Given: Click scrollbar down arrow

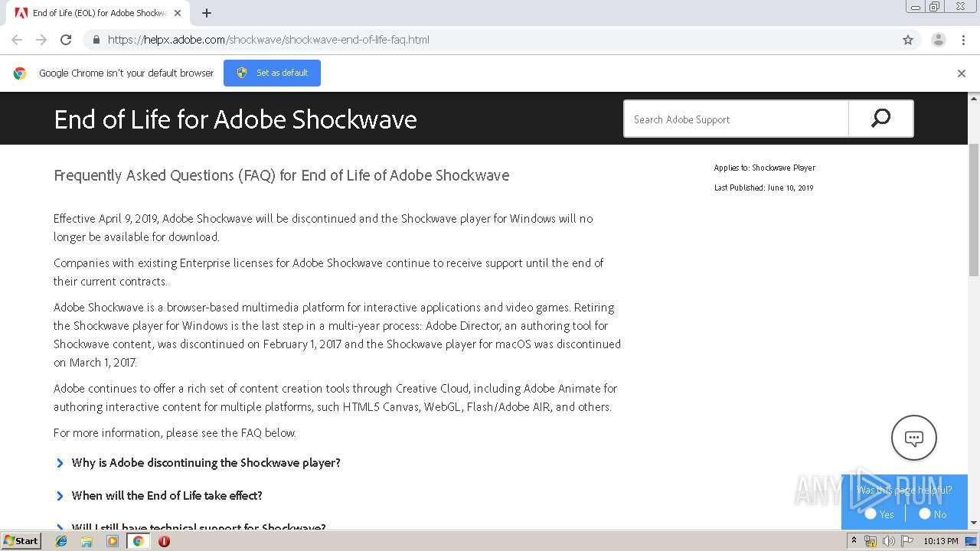Looking at the screenshot, I should coord(974,523).
